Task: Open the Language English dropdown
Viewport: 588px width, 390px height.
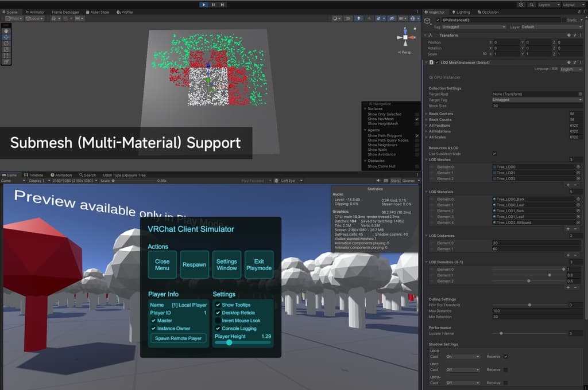Action: coord(571,69)
